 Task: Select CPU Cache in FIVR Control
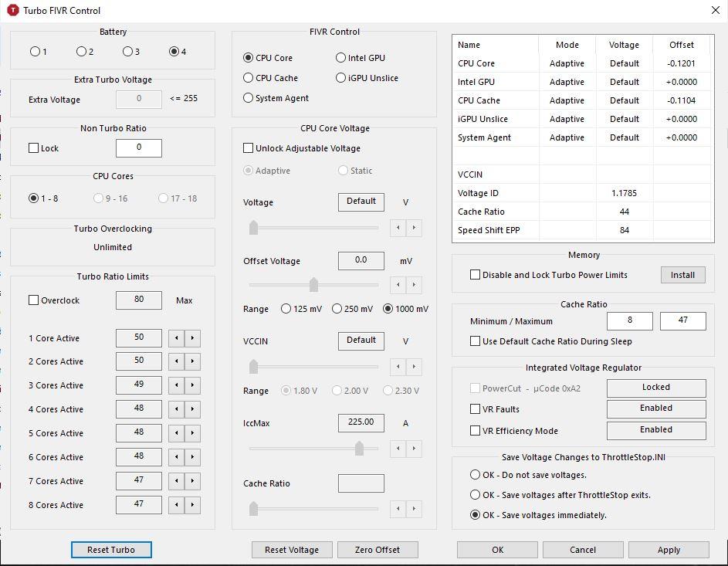point(249,78)
